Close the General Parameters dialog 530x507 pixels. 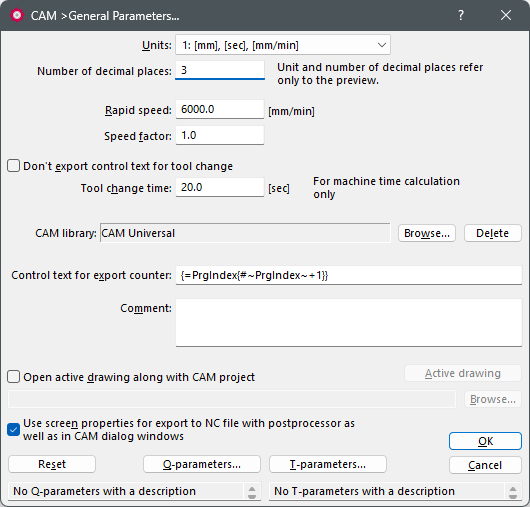506,15
